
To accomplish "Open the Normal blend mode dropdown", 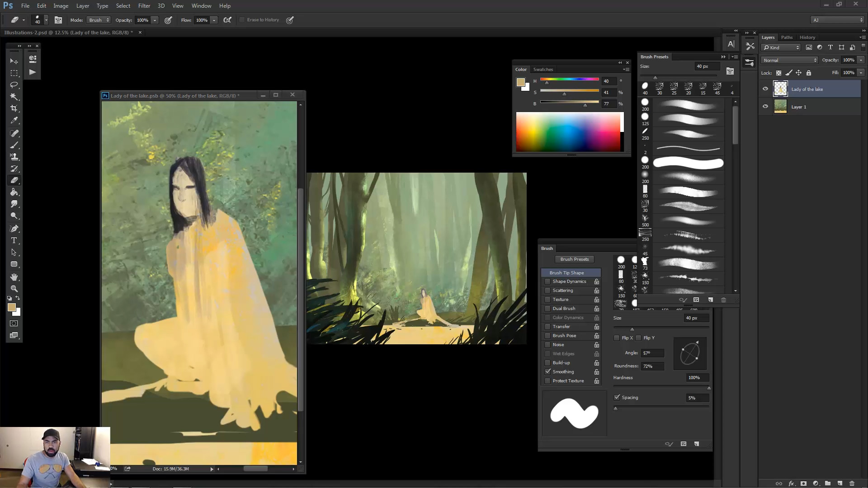I will coord(789,60).
